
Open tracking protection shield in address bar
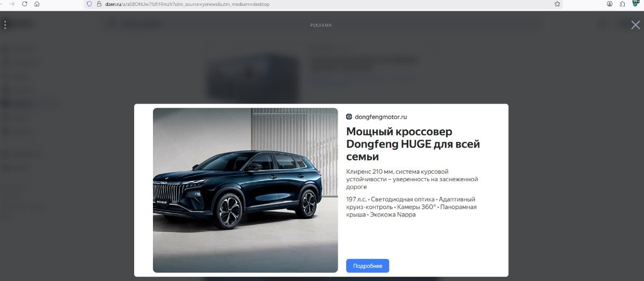(x=90, y=4)
